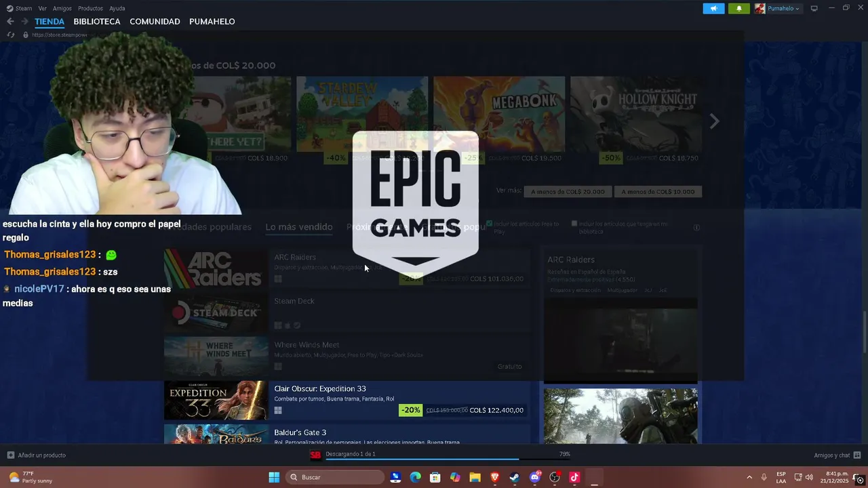Open the Productos menu
Image resolution: width=868 pixels, height=488 pixels.
pyautogui.click(x=90, y=8)
